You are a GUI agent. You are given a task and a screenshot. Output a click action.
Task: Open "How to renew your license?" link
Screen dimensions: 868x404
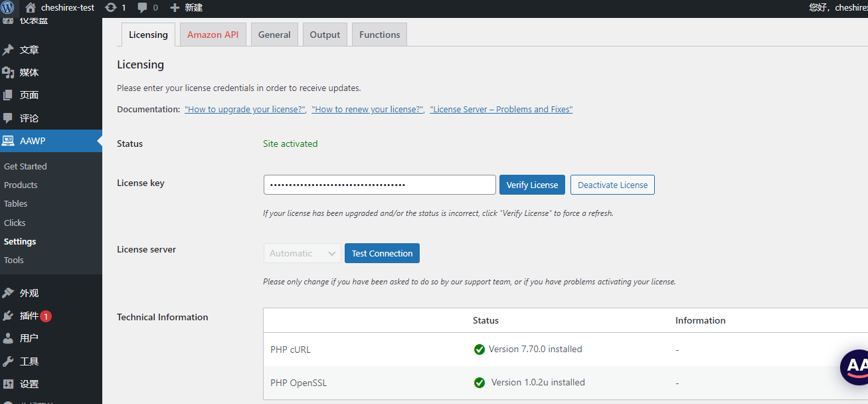[368, 110]
